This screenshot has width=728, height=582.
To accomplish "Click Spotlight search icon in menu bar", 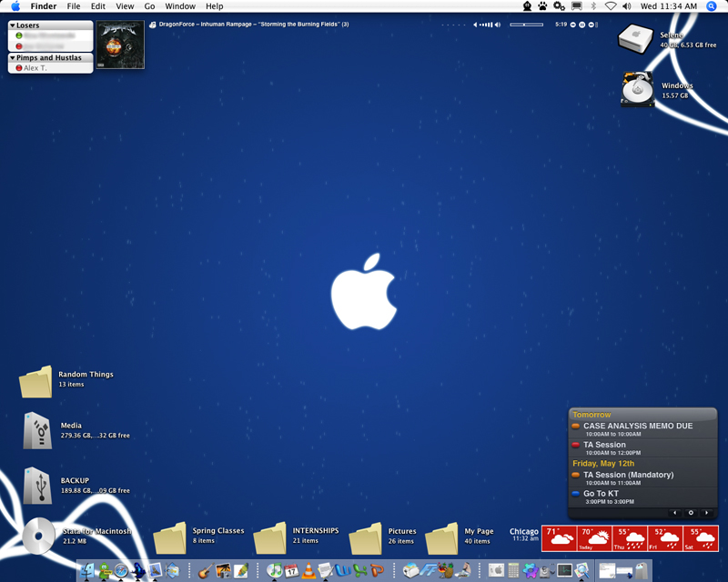I will tap(711, 6).
